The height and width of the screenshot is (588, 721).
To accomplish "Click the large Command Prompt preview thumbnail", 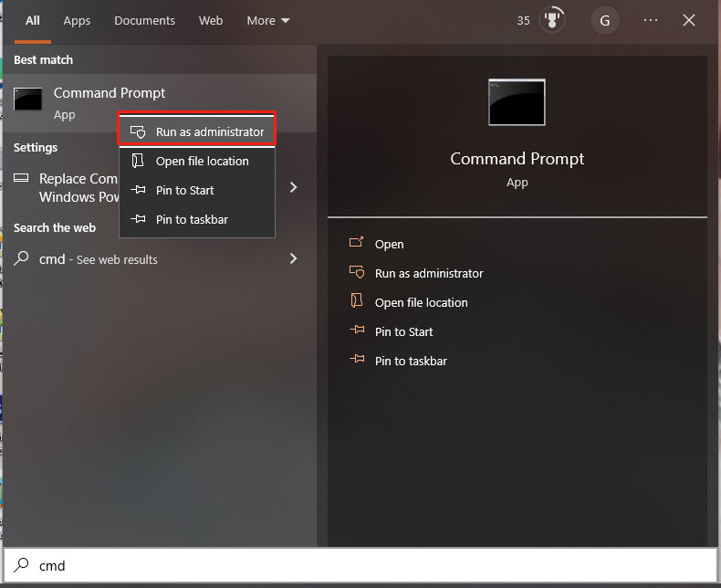I will coord(517,102).
